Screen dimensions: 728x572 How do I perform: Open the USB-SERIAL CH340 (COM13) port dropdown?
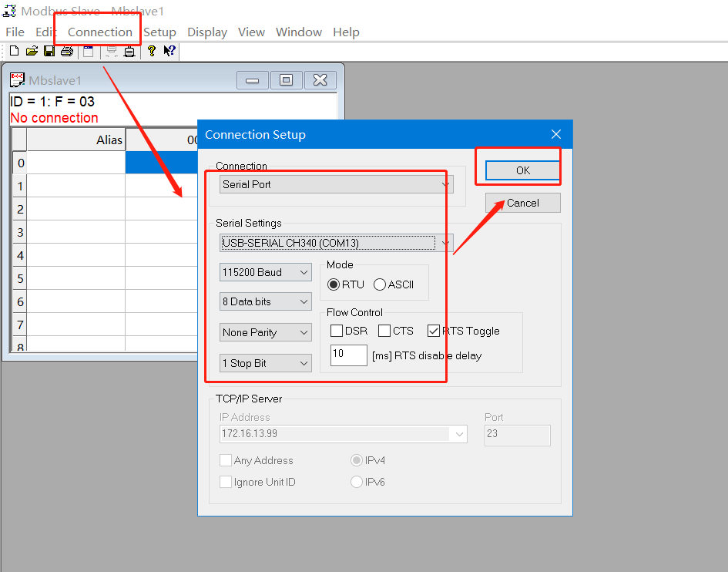[x=337, y=243]
